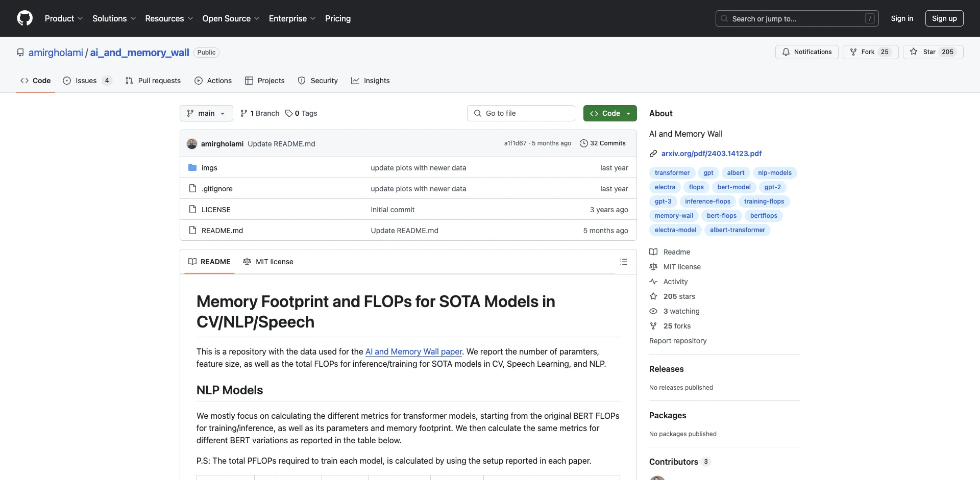The height and width of the screenshot is (480, 980).
Task: Click the albert-transformer topic tag
Action: pyautogui.click(x=738, y=230)
